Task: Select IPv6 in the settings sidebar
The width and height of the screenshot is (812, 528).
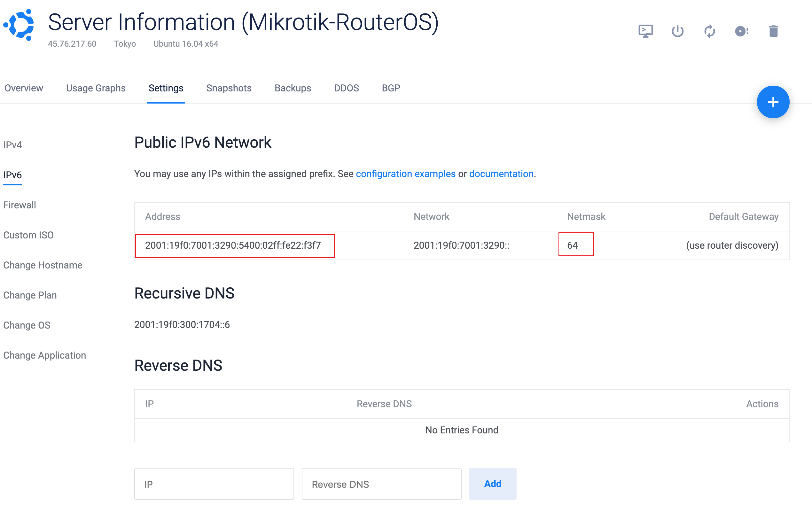Action: (12, 175)
